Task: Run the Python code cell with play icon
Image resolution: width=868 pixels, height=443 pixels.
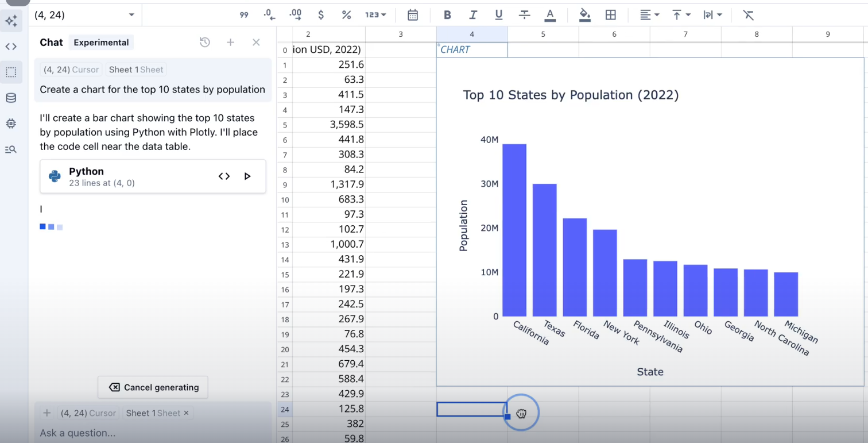Action: [247, 176]
